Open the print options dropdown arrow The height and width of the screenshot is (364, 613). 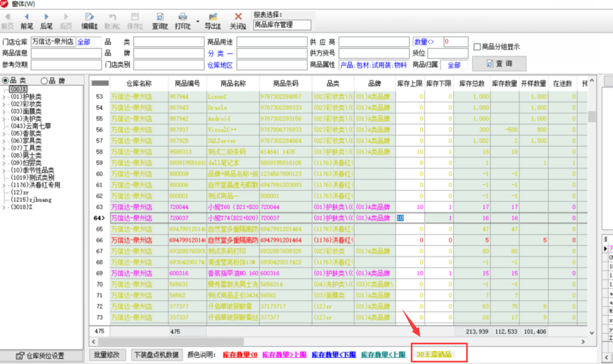click(198, 22)
